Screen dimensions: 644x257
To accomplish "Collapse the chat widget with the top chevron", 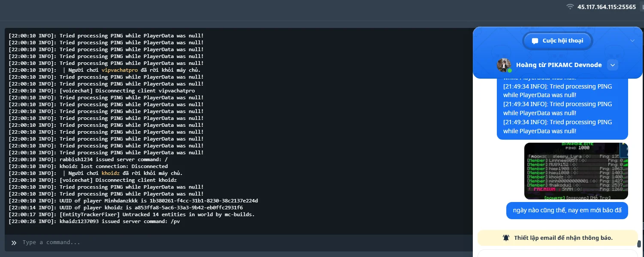I will coord(632,40).
